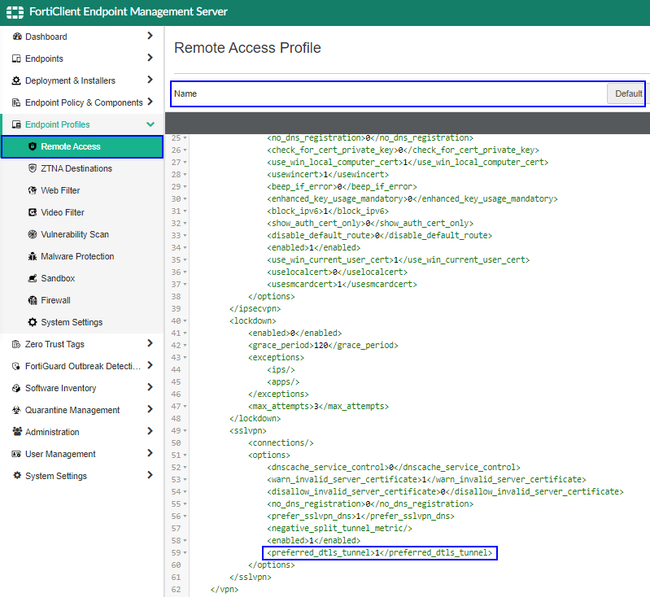The height and width of the screenshot is (597, 650).
Task: Click the preferred_dtls_tunnel line in XML editor
Action: click(x=380, y=553)
